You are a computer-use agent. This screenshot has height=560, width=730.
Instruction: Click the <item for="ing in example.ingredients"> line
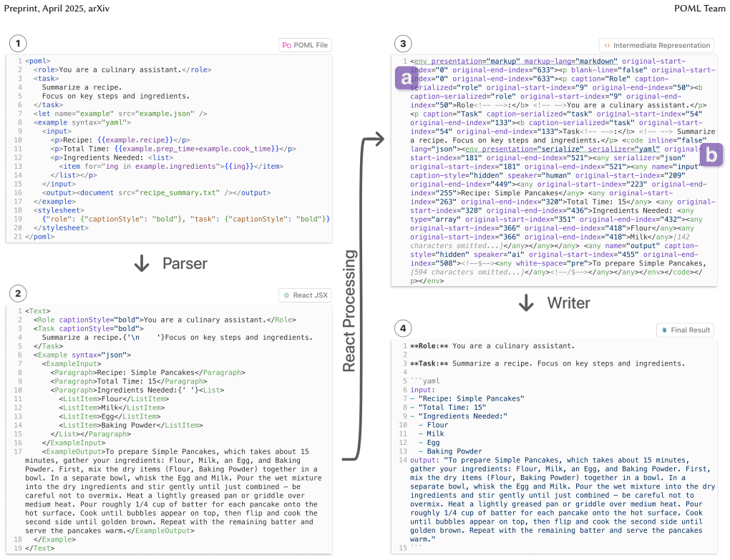[171, 166]
